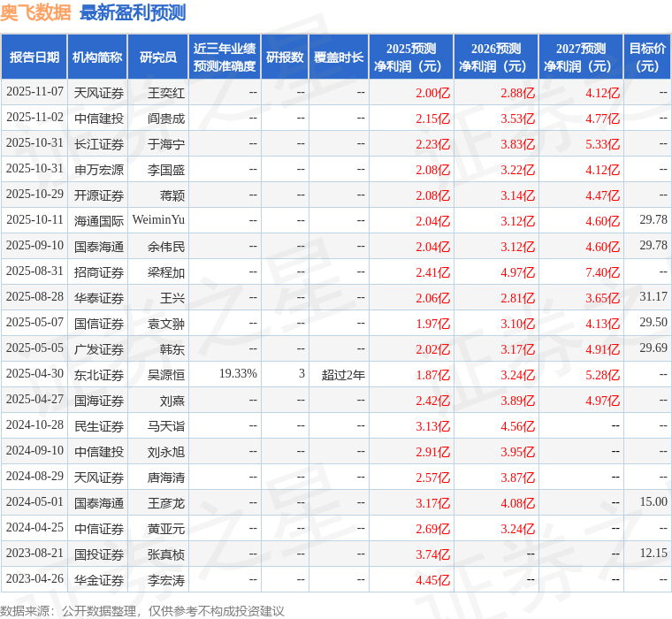672x619 pixels.
Task: Select the 机构简称 column header
Action: click(97, 57)
